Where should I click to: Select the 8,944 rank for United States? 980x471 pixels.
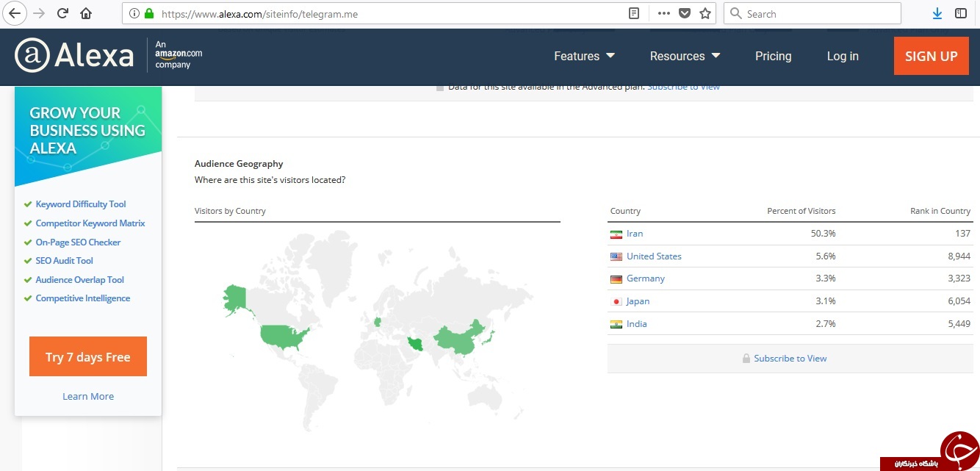(x=959, y=256)
